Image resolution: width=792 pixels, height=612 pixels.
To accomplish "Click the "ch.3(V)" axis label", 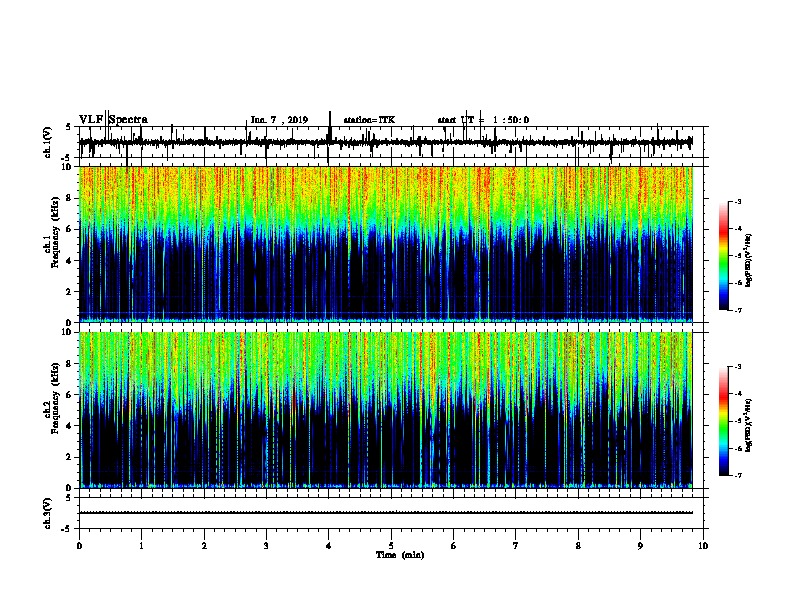I will click(48, 513).
